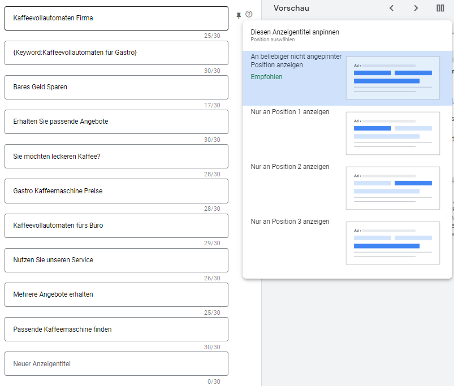454x386 pixels.
Task: Click the 'Passende Kaffeemaschine finden' field
Action: (x=116, y=329)
